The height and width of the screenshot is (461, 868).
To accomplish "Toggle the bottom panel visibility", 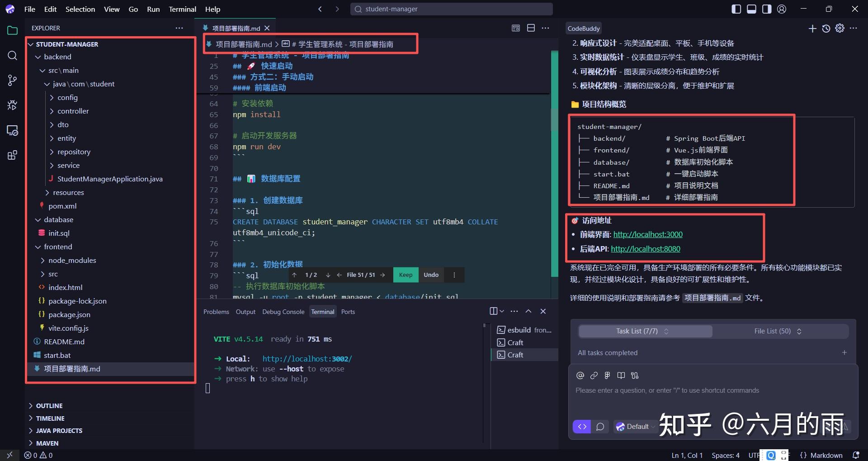I will pos(751,9).
